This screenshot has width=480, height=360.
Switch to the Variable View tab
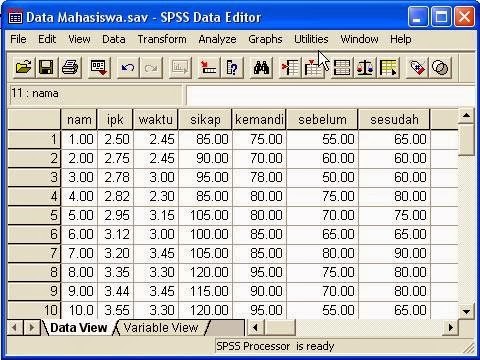161,328
